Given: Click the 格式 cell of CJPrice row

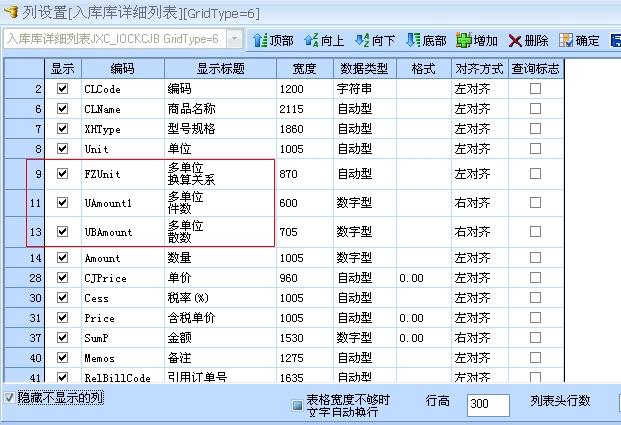Looking at the screenshot, I should click(423, 278).
